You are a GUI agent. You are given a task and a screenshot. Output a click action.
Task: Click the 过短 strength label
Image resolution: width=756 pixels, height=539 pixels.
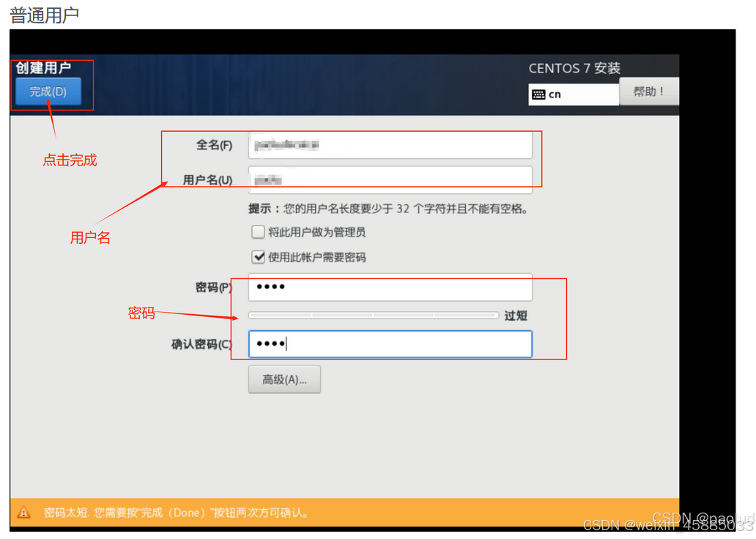(516, 316)
